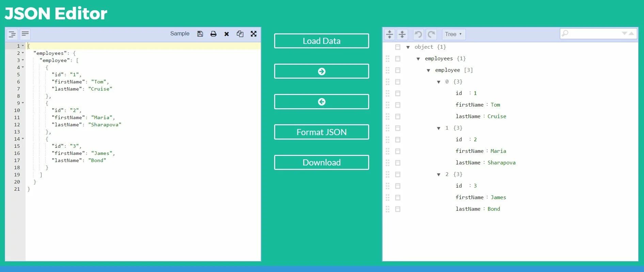
Task: Expand all fields in the tree view
Action: [x=390, y=34]
